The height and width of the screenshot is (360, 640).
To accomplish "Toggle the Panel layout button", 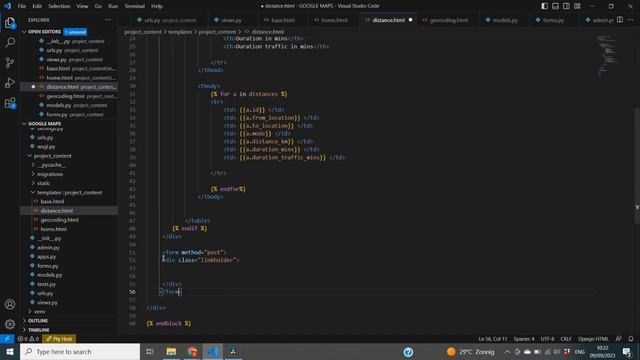I will click(x=556, y=6).
